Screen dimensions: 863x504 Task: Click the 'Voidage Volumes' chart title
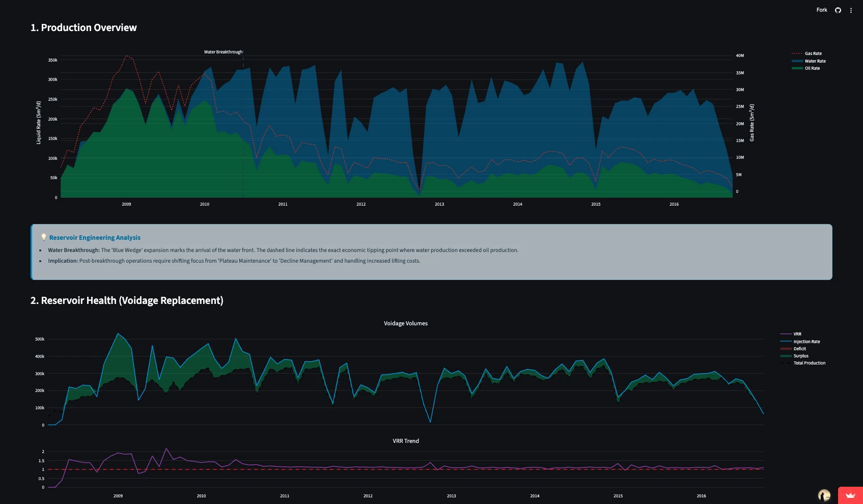406,323
